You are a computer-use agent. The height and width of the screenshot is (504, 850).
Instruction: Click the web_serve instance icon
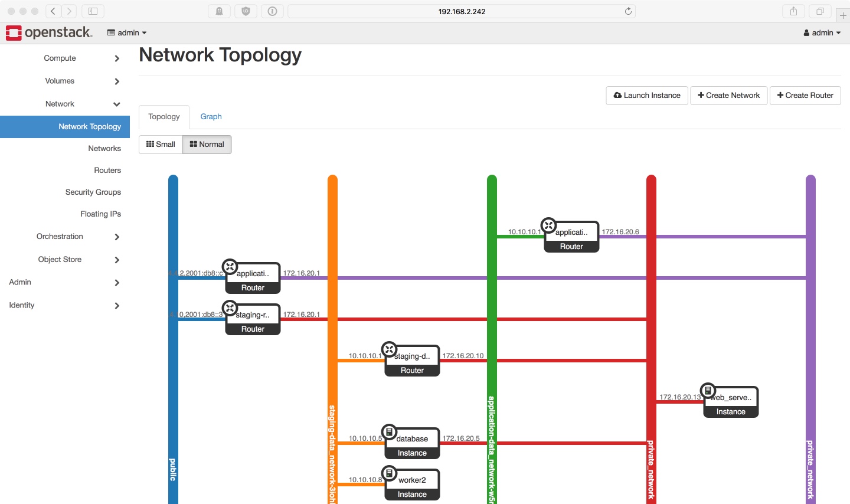pyautogui.click(x=708, y=391)
